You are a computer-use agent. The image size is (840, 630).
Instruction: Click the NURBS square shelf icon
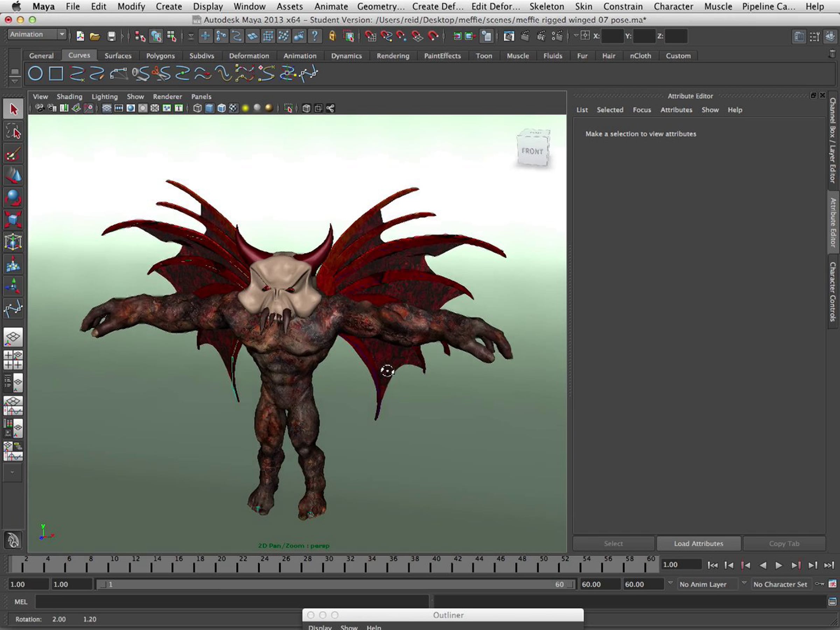(56, 73)
